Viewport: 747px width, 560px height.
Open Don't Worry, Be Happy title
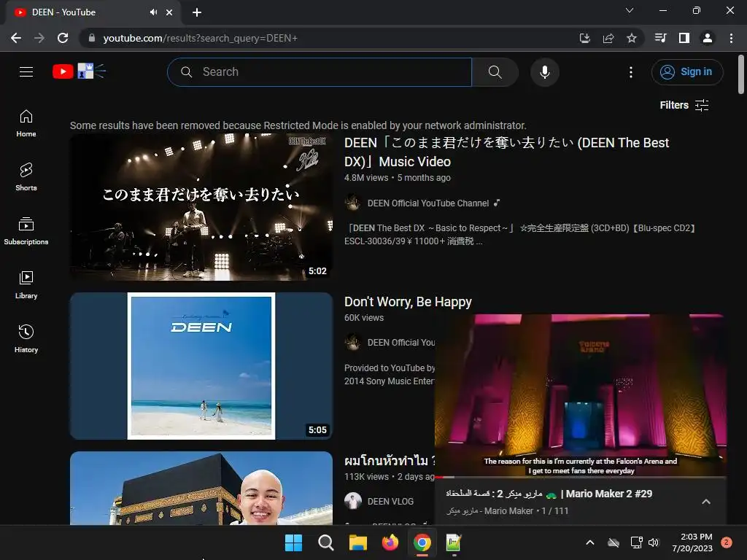click(408, 301)
